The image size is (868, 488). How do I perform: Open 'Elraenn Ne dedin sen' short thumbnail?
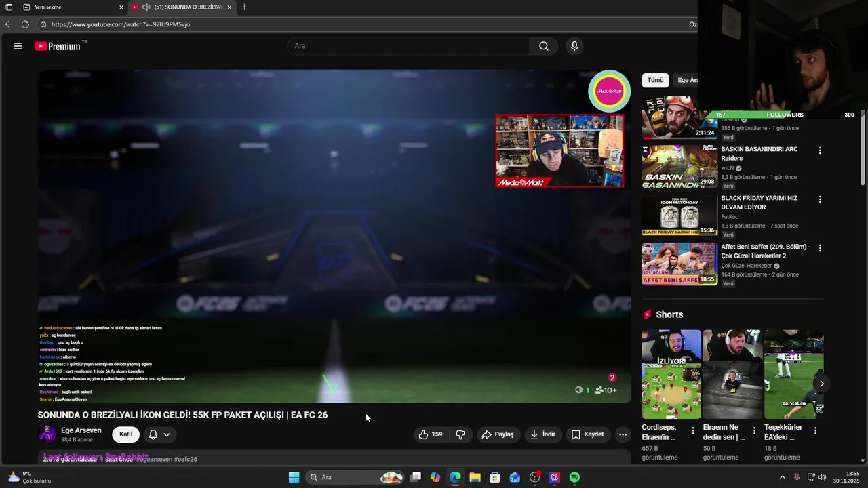point(732,374)
